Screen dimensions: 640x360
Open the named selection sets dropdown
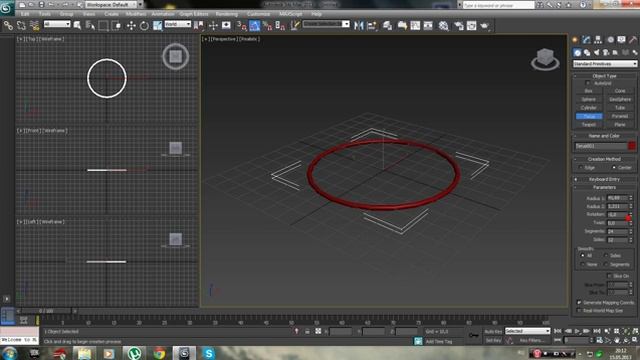[x=326, y=24]
